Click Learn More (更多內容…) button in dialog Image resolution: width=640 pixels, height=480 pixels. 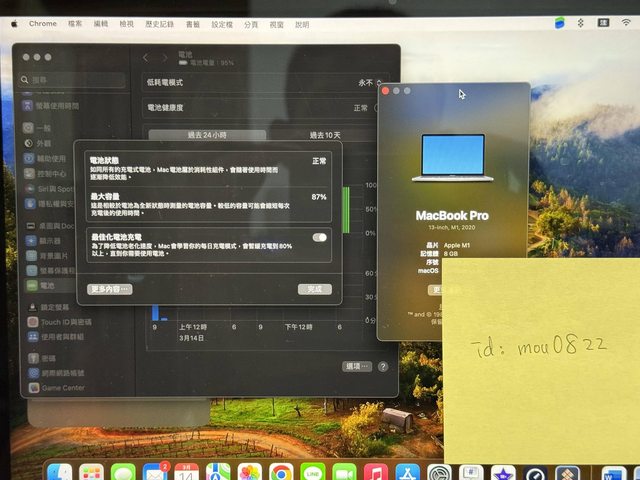pos(109,289)
